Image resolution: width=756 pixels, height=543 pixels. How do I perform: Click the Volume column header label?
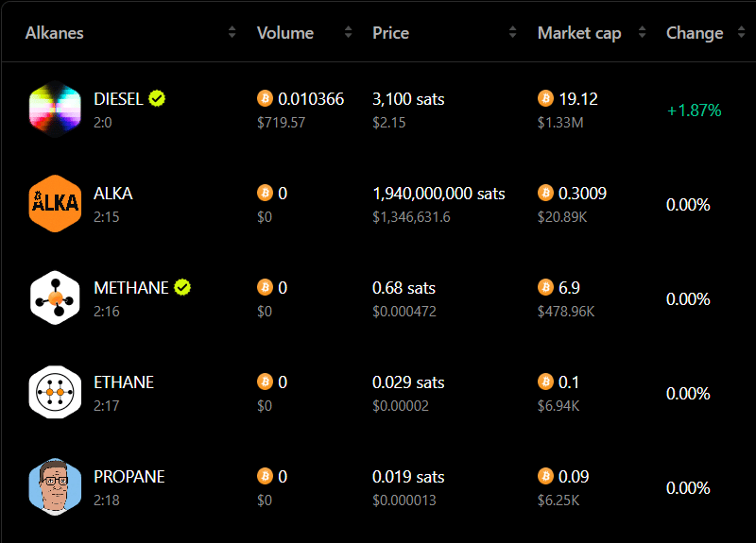[x=285, y=33]
